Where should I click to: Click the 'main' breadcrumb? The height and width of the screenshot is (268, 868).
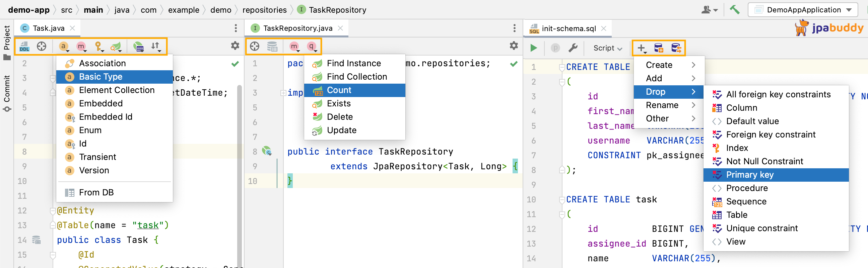93,10
